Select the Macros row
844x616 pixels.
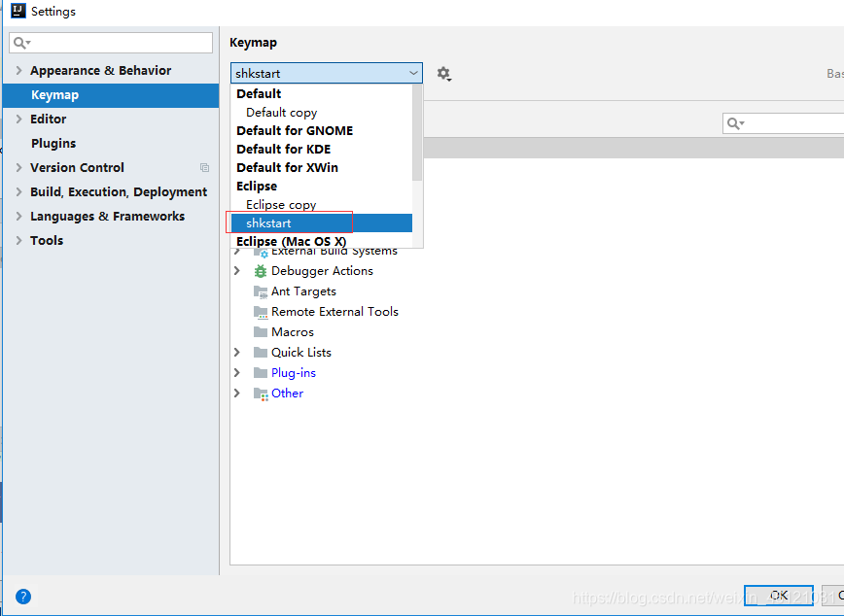pyautogui.click(x=293, y=332)
